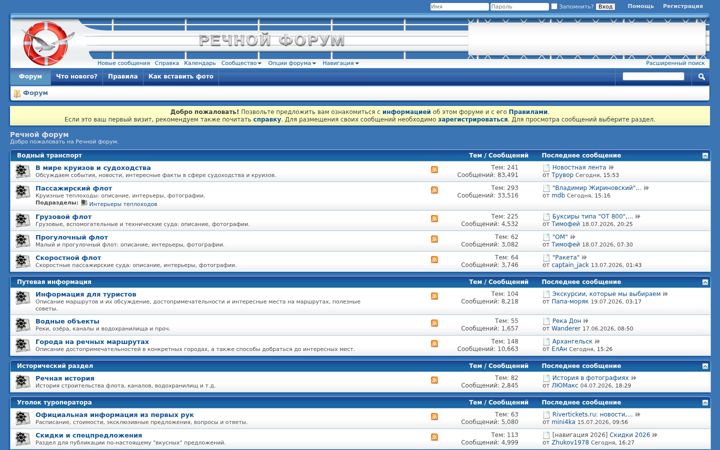The image size is (720, 450).
Task: Open Riverticketes.ru: новости last post link
Action: 592,415
